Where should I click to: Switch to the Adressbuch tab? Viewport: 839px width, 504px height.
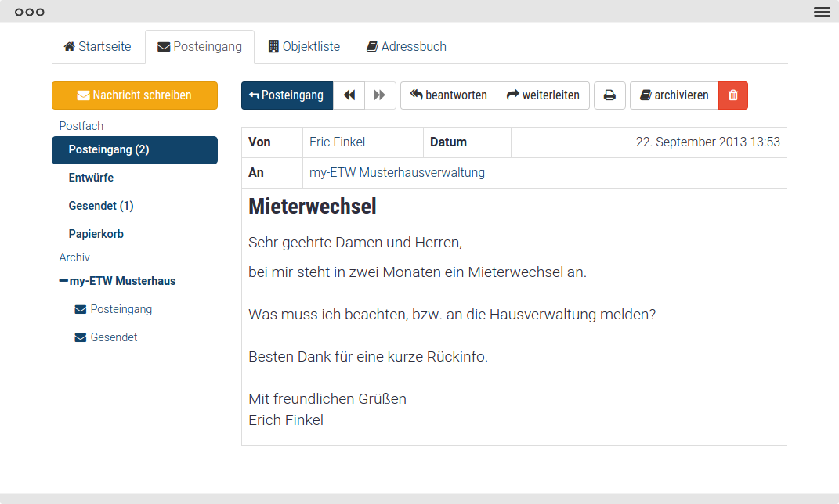coord(406,47)
